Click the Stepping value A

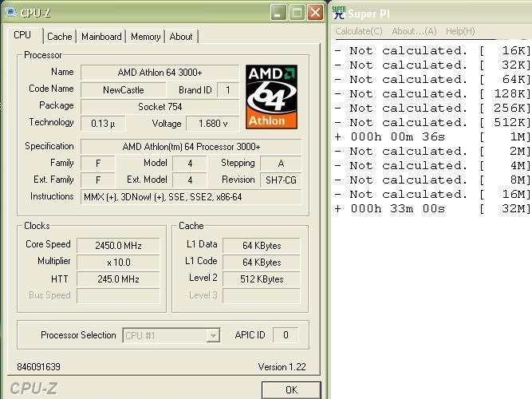coord(281,164)
